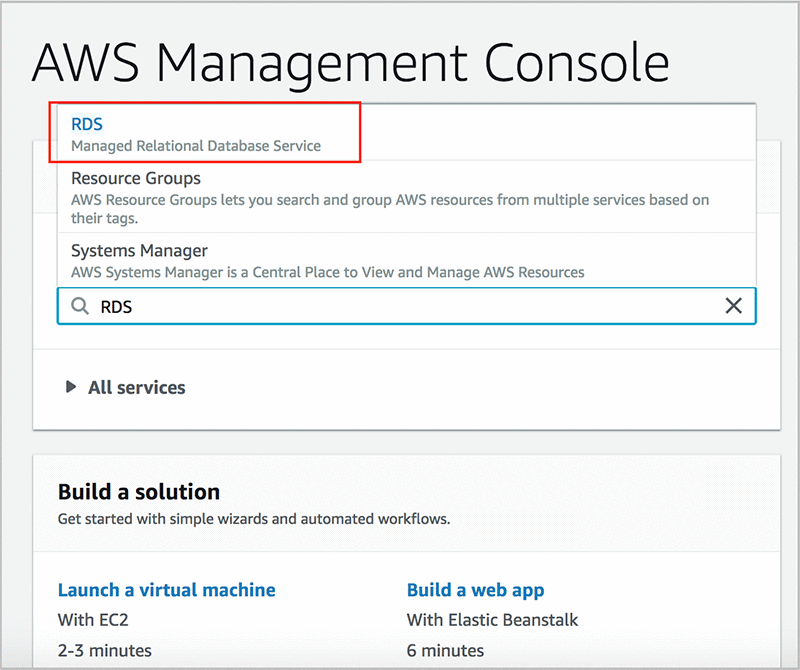Click the All services label
This screenshot has width=800, height=670.
(x=136, y=387)
